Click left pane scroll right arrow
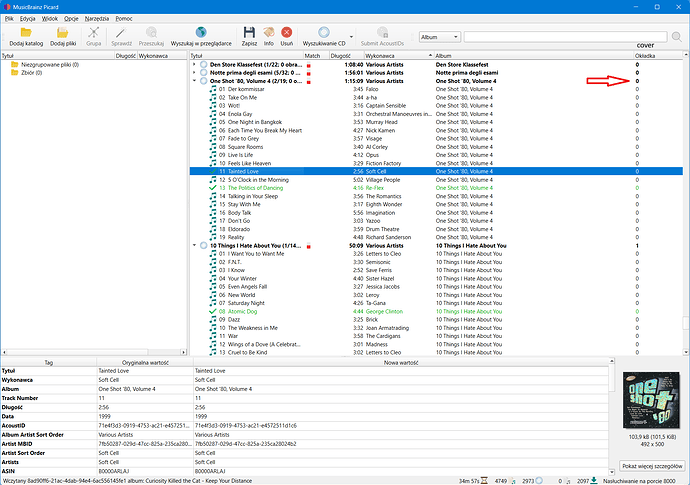 point(184,352)
